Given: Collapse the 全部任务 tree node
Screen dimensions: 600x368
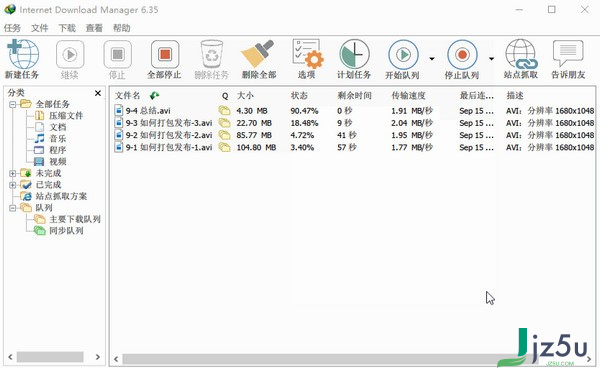Looking at the screenshot, I should (13, 104).
